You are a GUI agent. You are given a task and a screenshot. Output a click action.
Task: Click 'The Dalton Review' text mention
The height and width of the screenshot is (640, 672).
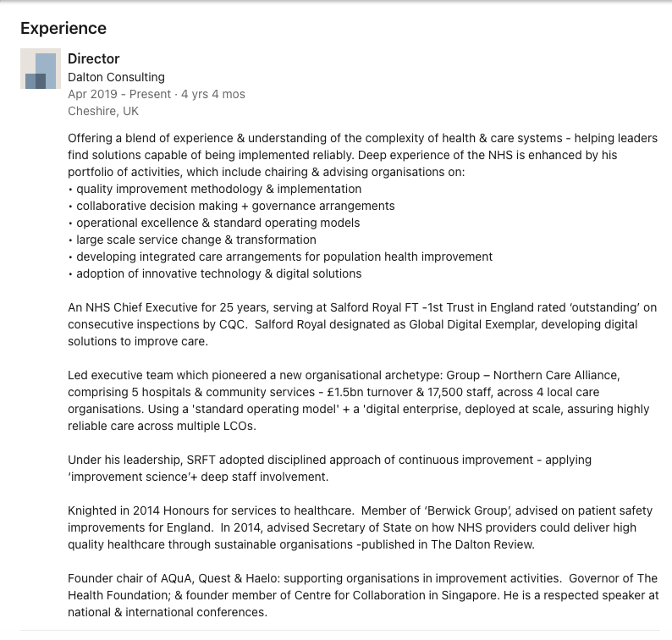point(488,544)
